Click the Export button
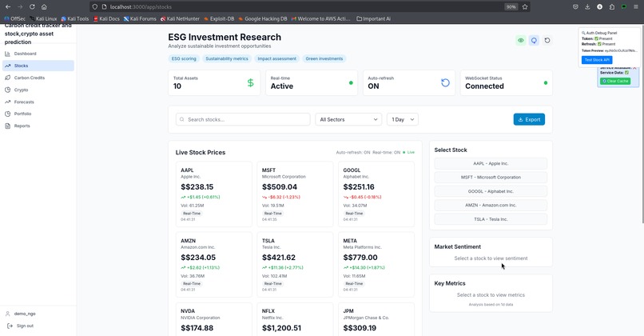 (529, 119)
